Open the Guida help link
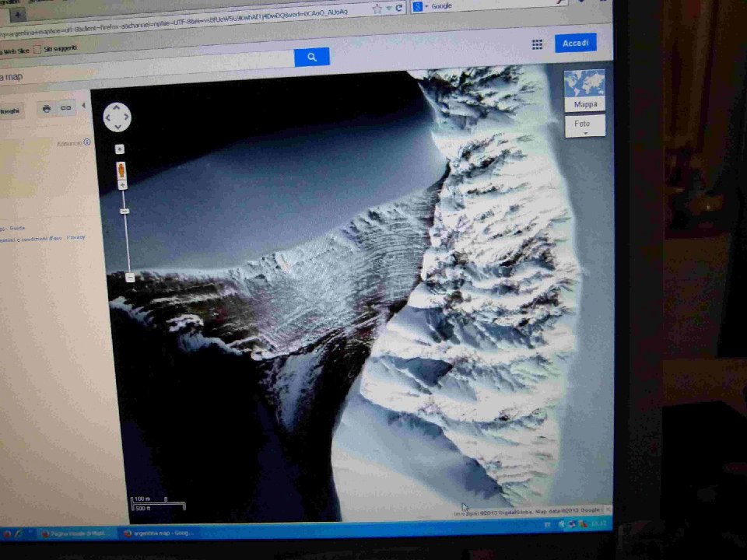The width and height of the screenshot is (747, 560). click(17, 228)
